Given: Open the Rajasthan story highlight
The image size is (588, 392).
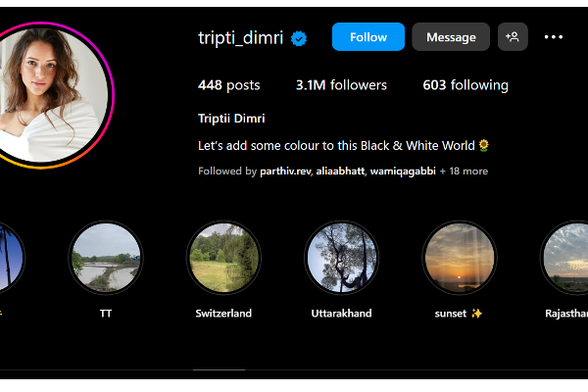Looking at the screenshot, I should 564,258.
